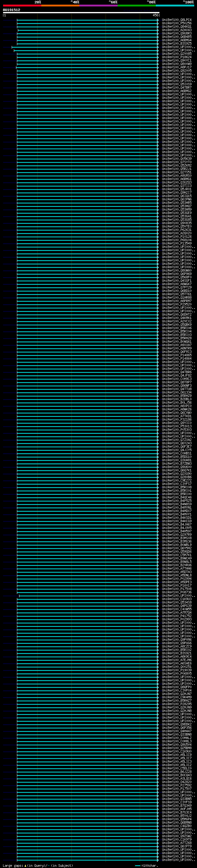This screenshot has height=868, width=197.
Task: Select the UniRef100_A6BMG2 label
Action: point(176,91)
